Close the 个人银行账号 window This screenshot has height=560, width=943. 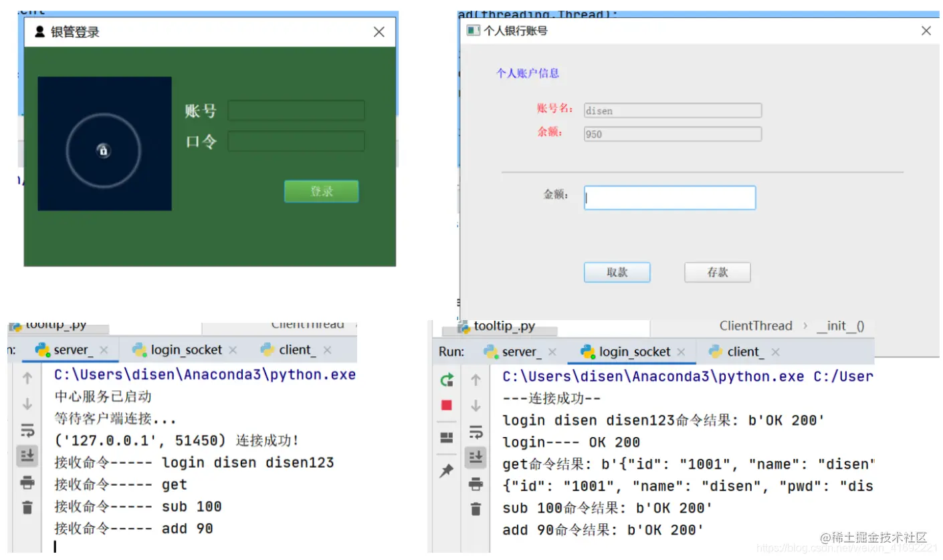(926, 31)
